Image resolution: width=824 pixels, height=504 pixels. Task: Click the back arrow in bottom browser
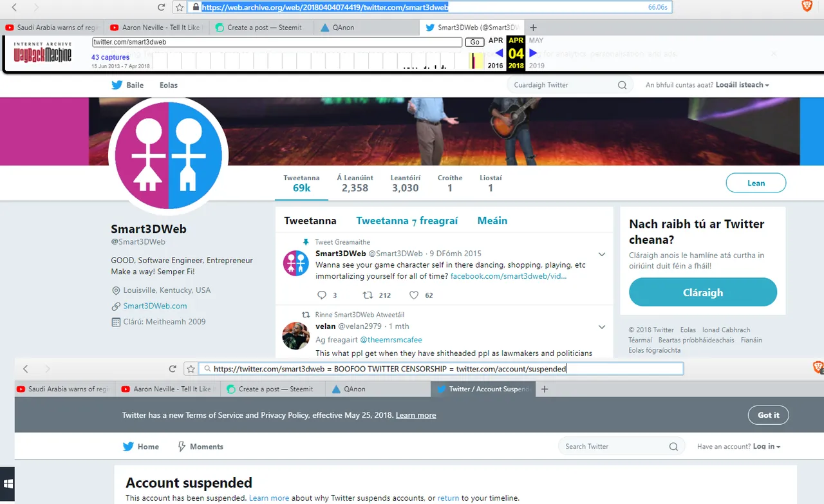point(25,369)
